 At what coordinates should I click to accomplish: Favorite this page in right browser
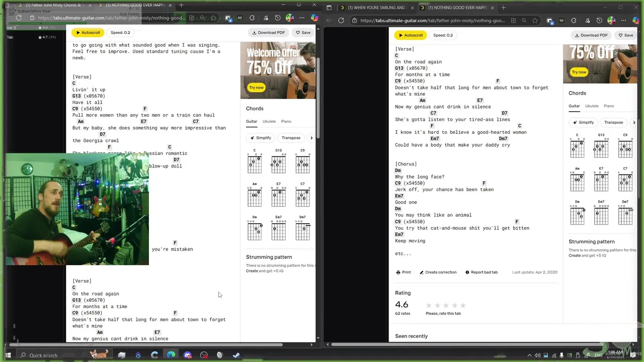pyautogui.click(x=535, y=21)
